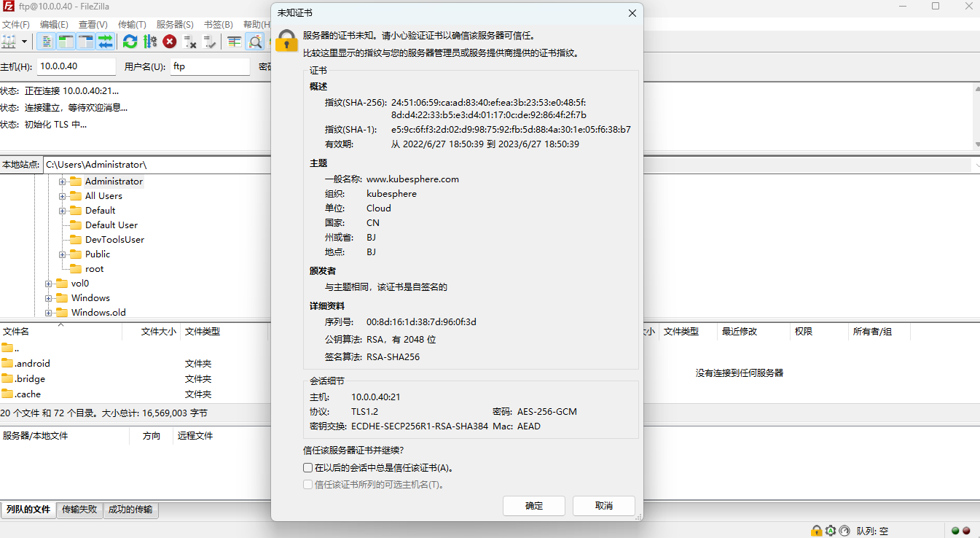Click the transfer type gear icon in status bar
This screenshot has width=980, height=538.
(x=830, y=531)
